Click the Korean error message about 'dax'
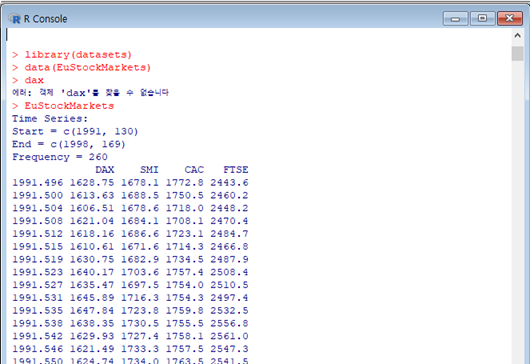 tap(90, 93)
